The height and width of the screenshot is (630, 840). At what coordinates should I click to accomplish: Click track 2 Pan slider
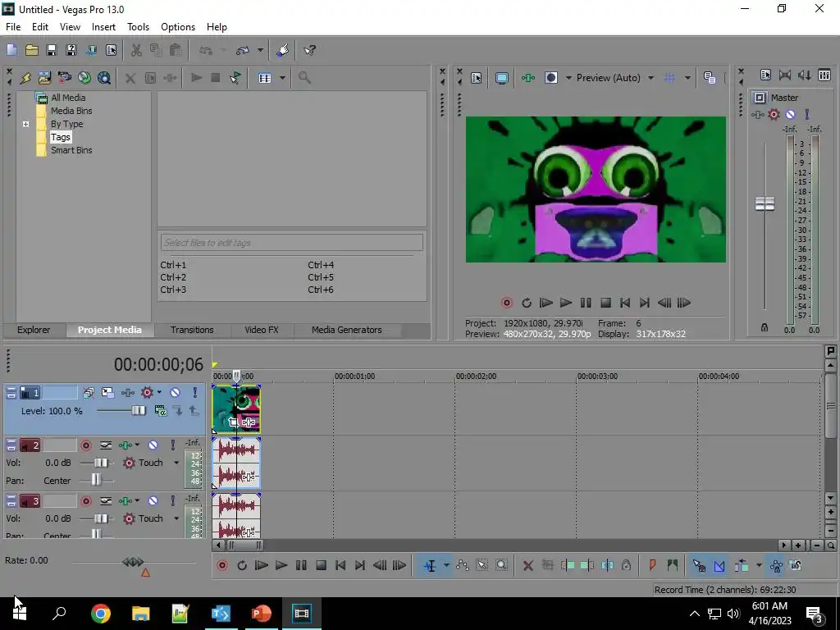click(96, 479)
